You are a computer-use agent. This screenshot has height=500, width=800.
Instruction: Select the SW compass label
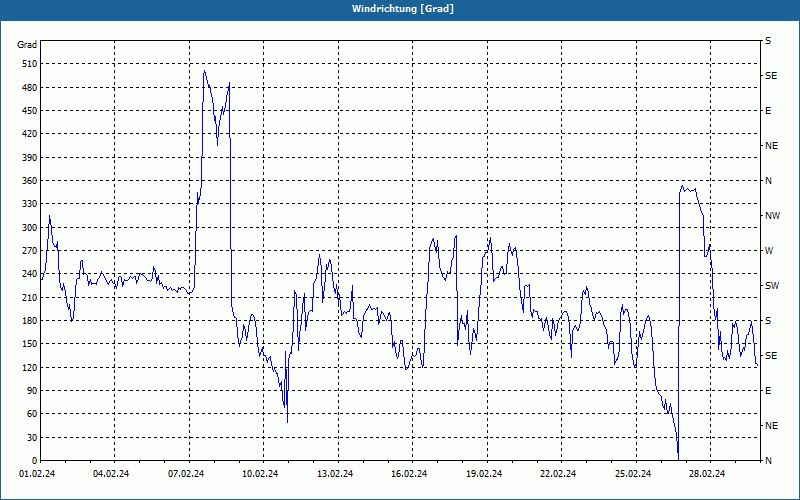(772, 286)
